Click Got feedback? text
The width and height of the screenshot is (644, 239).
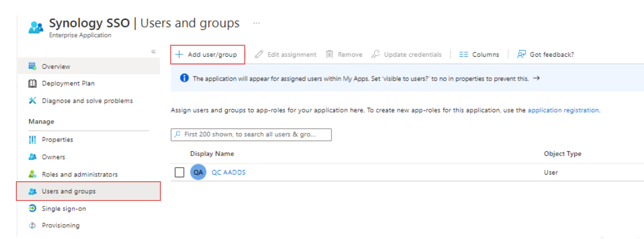click(551, 54)
